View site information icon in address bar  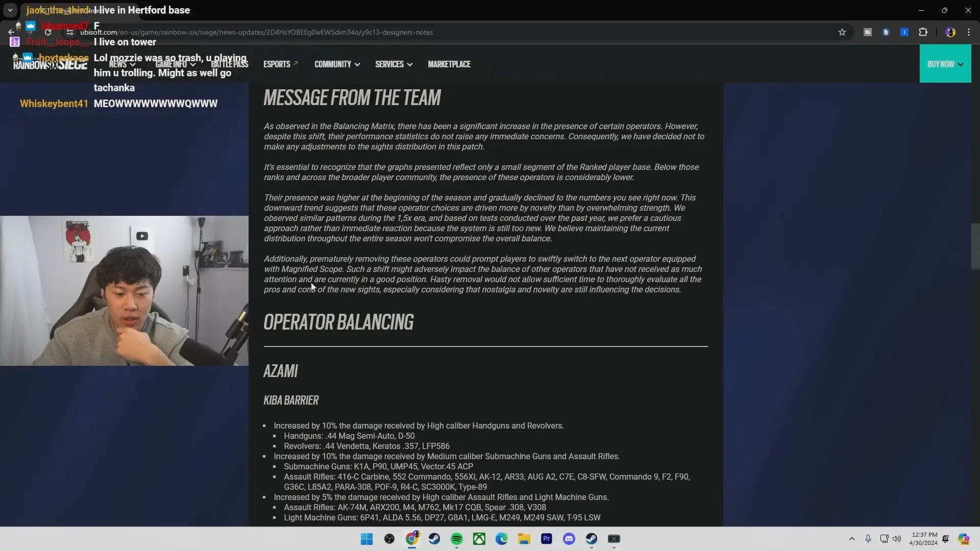point(70,32)
